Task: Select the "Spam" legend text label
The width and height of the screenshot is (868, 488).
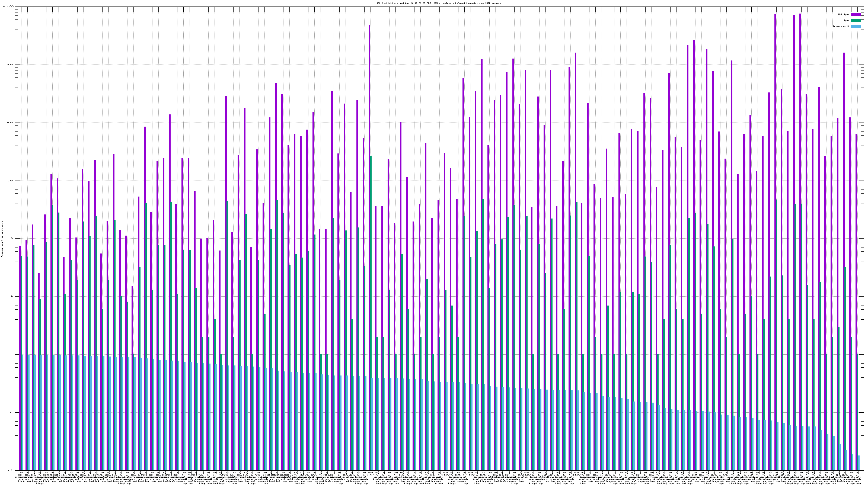Action: tap(846, 21)
